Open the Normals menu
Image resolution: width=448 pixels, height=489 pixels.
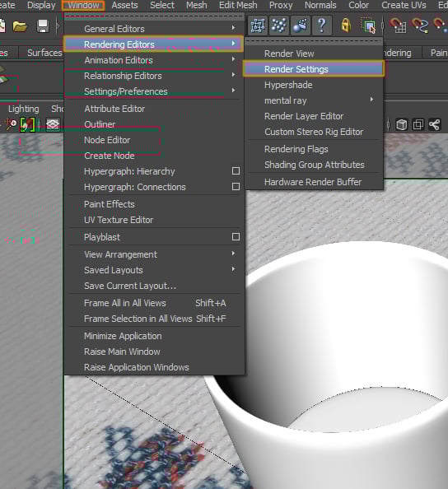pos(320,5)
